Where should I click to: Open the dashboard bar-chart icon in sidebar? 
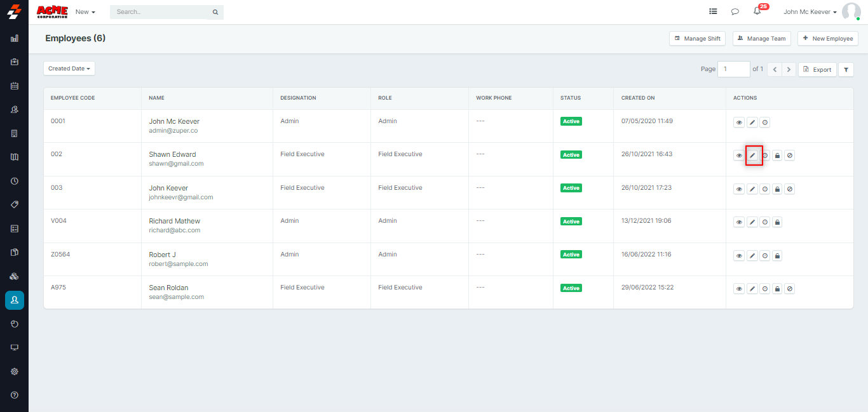(15, 38)
